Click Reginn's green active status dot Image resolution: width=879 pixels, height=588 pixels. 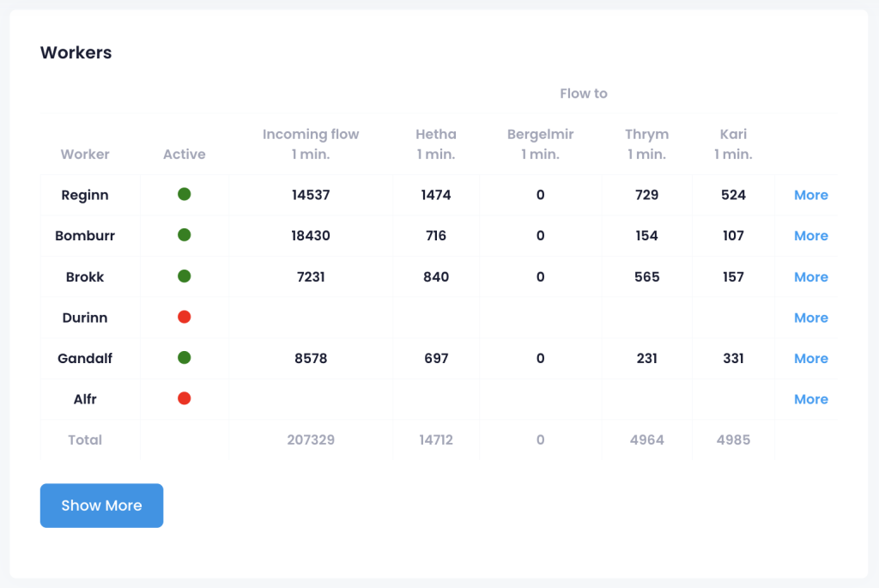[x=184, y=194]
